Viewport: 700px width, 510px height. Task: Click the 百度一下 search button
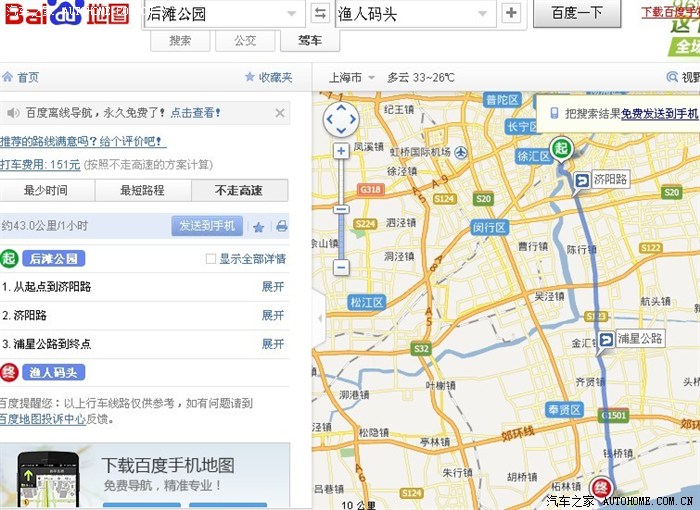[577, 13]
